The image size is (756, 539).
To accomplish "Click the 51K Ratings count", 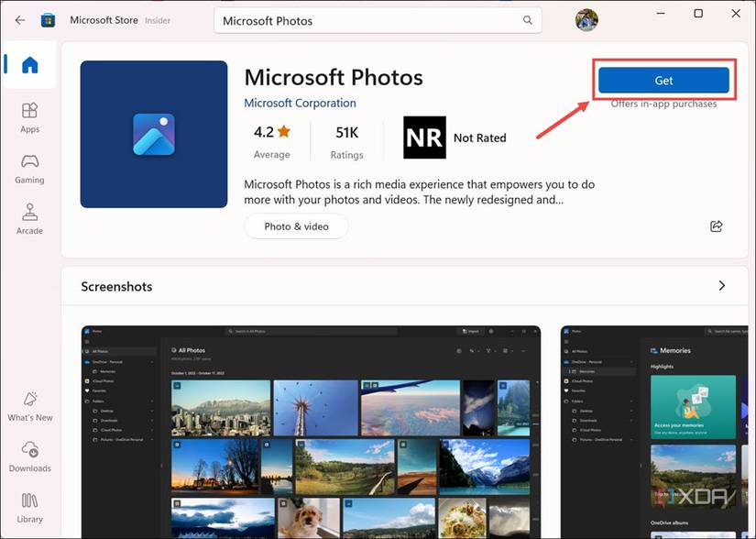I will 346,142.
